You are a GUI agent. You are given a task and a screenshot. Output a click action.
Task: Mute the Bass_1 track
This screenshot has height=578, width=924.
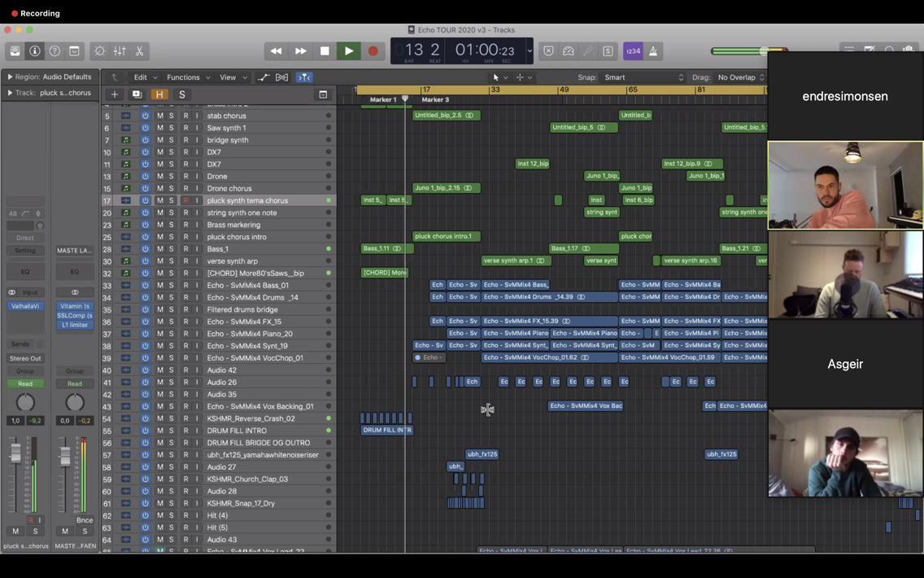(159, 249)
